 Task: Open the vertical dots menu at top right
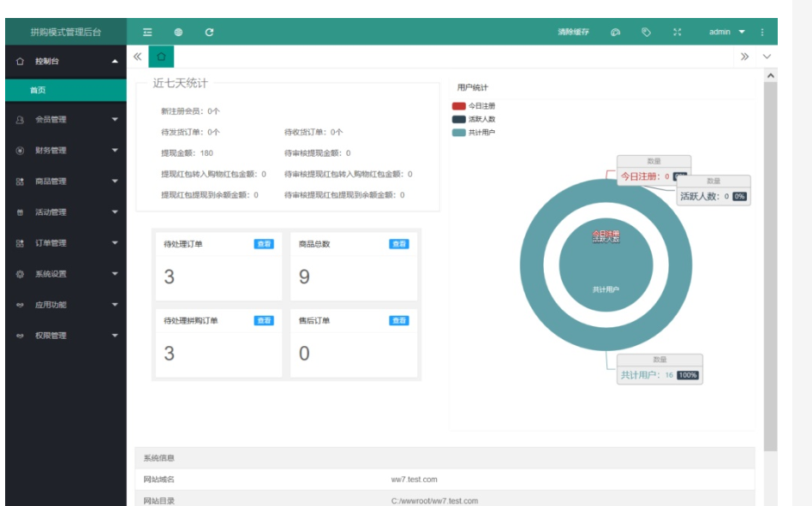click(762, 32)
